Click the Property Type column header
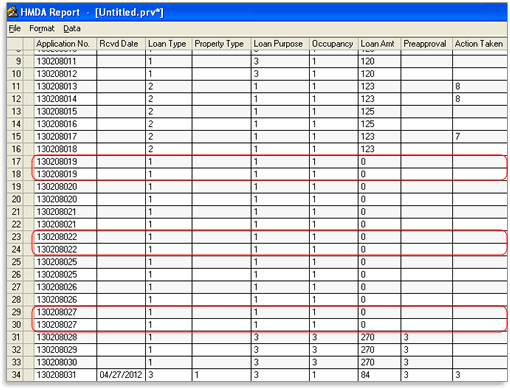 [x=222, y=44]
